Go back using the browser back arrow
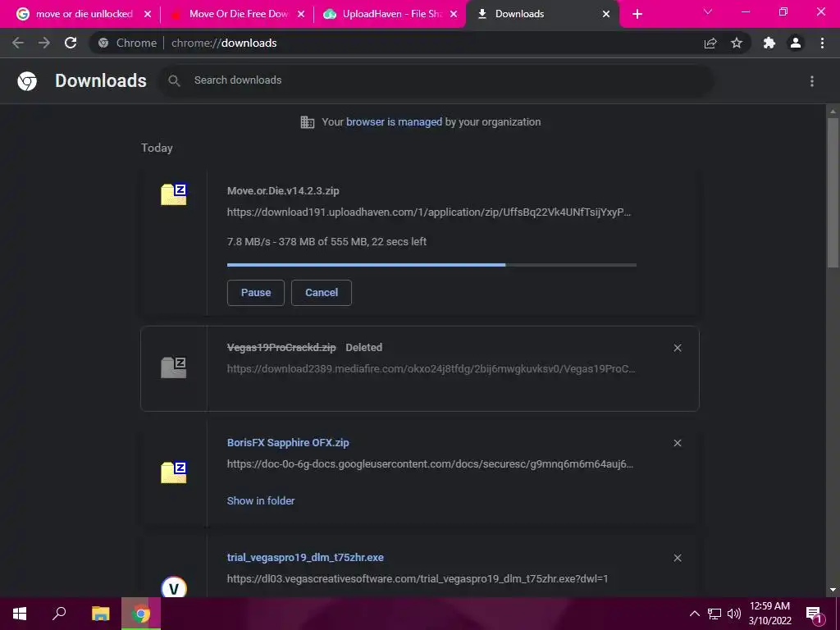Viewport: 840px width, 630px height. [x=18, y=43]
